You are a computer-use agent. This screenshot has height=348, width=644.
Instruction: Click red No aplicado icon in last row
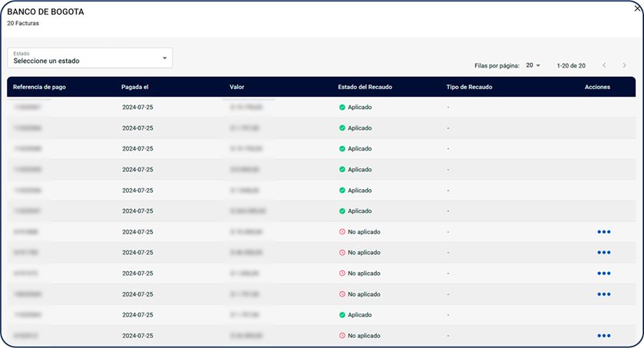coord(342,336)
